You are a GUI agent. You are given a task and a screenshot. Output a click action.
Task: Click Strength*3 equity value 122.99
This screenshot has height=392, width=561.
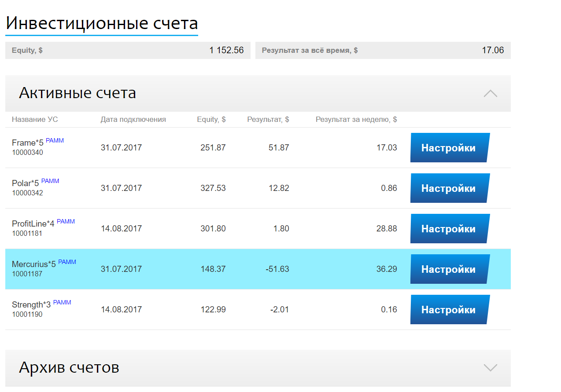(x=213, y=310)
